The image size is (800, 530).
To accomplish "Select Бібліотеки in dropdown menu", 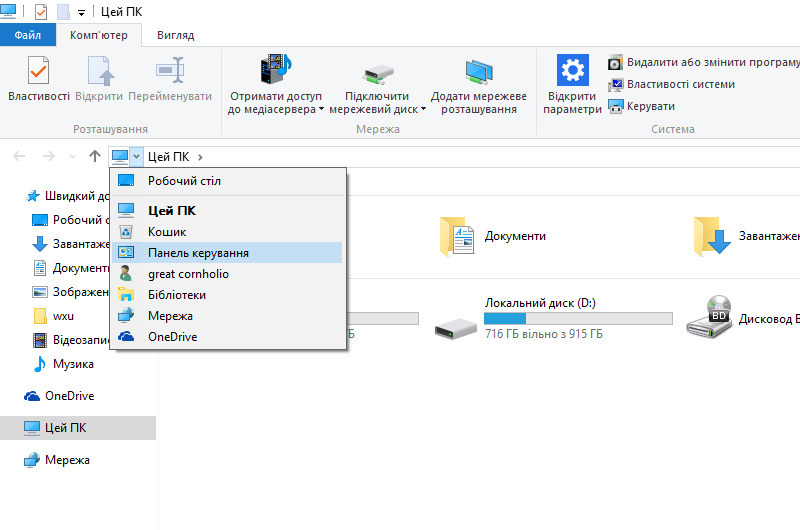I will coord(227,295).
